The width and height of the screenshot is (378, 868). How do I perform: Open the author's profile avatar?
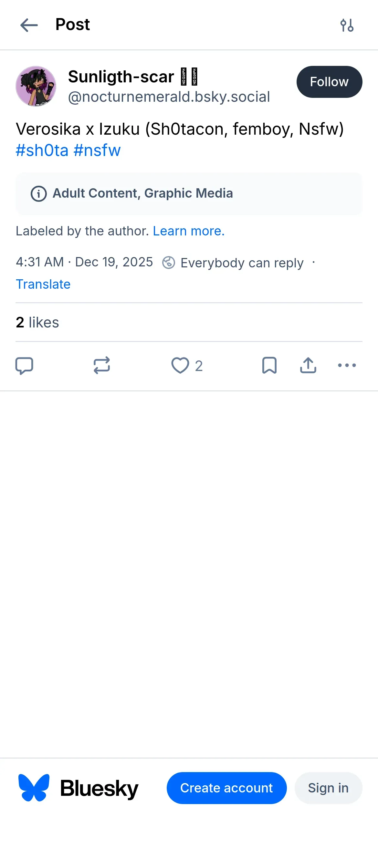click(36, 86)
